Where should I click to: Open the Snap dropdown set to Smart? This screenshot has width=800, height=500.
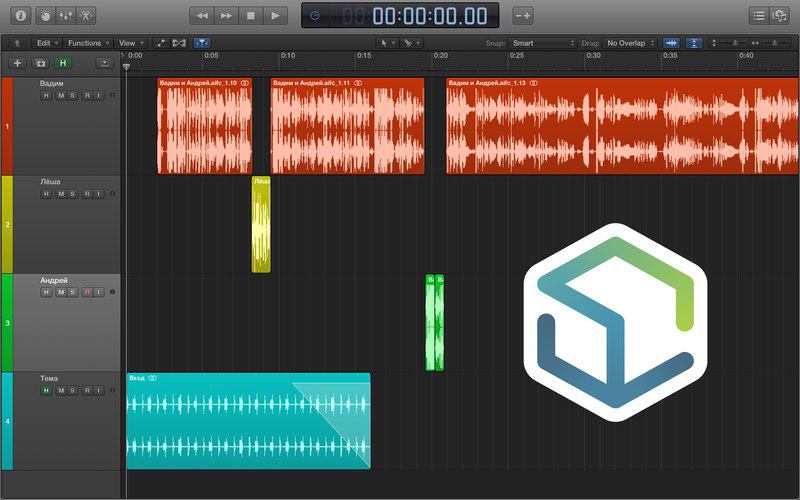pos(542,43)
